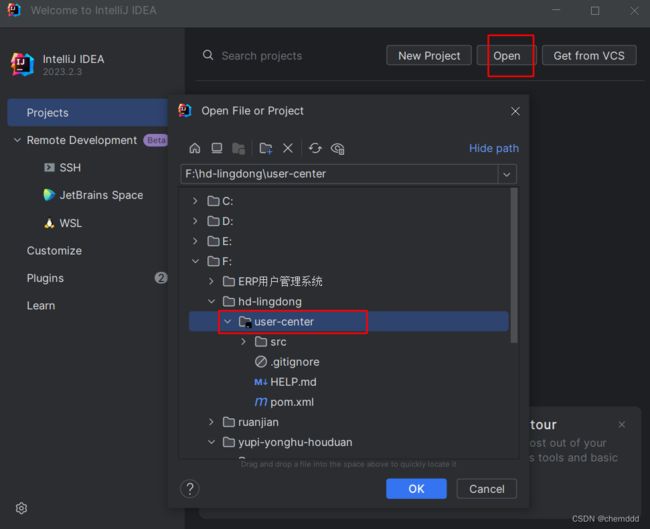
Task: Click the Cancel button
Action: (x=487, y=489)
